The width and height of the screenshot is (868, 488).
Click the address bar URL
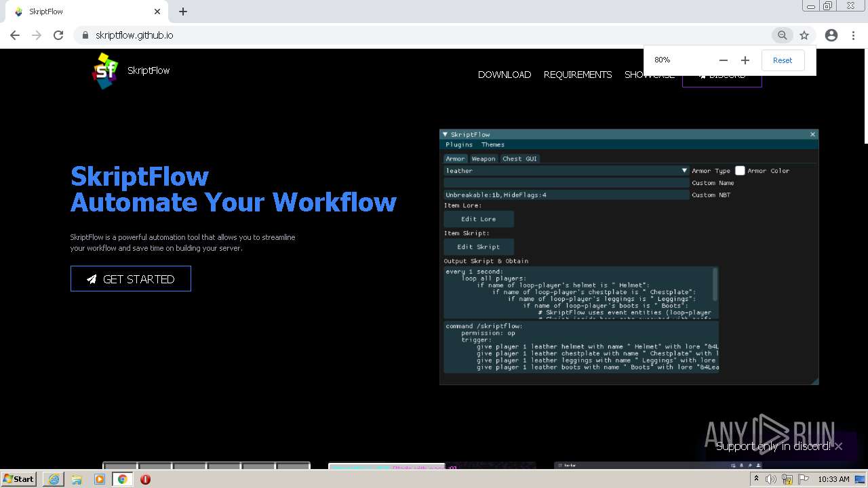click(x=134, y=35)
